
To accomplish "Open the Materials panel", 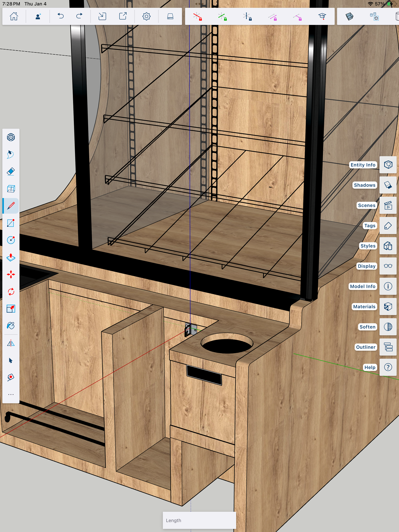I will (388, 307).
